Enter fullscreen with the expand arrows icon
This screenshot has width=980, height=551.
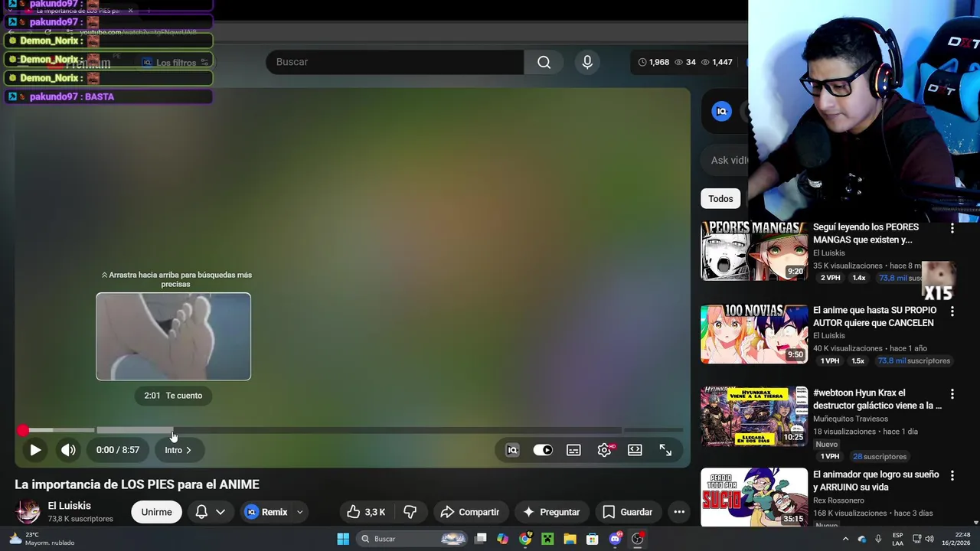point(665,450)
